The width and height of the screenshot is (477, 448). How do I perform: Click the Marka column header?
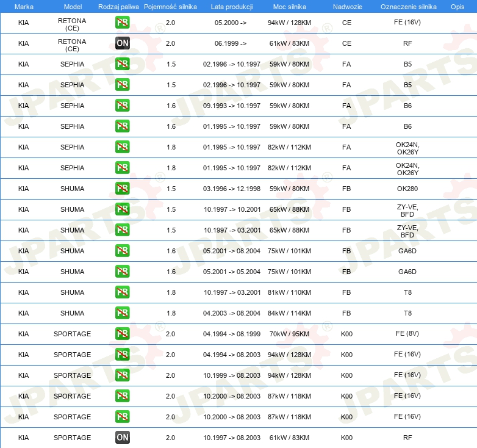(x=24, y=7)
